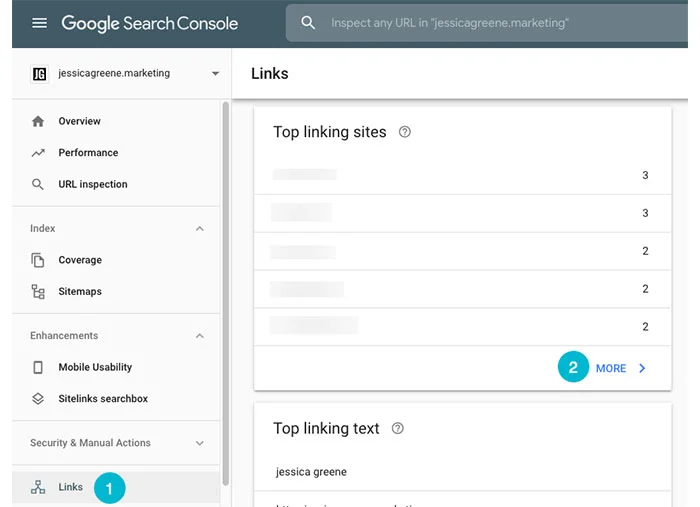Open the Sitelinks searchbox report
Screen dimensions: 700x507
(x=103, y=399)
